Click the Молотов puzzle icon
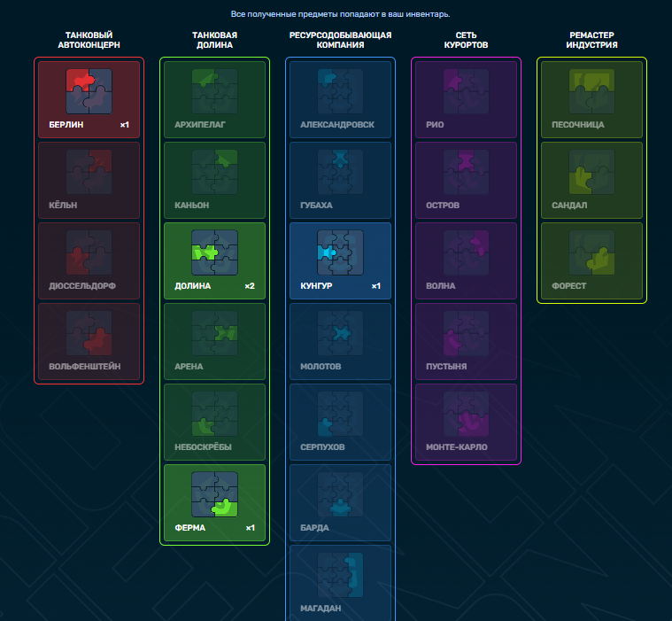Viewport: 672px width, 621px height. click(340, 333)
